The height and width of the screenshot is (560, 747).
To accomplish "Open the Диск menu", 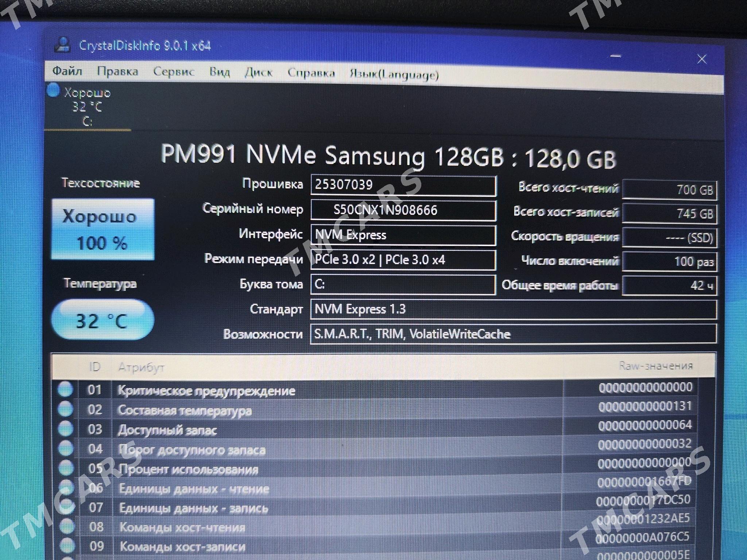I will [259, 72].
